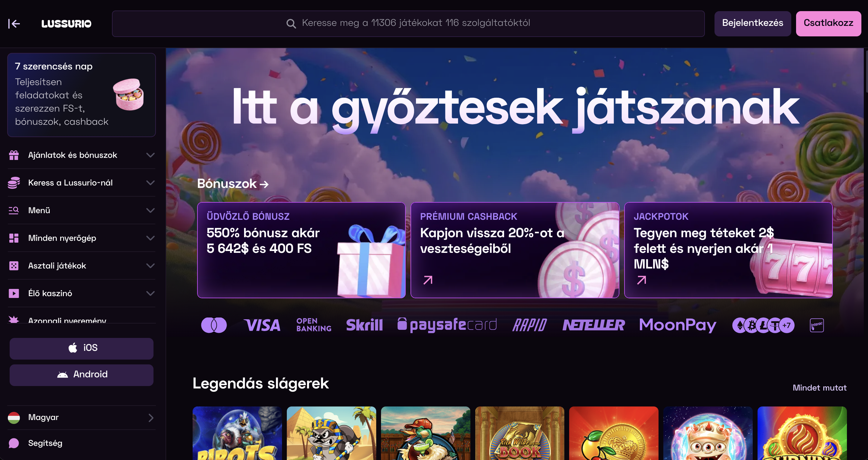The width and height of the screenshot is (868, 460).
Task: Click the grid icon for Minden nyerőgép
Action: pos(14,238)
